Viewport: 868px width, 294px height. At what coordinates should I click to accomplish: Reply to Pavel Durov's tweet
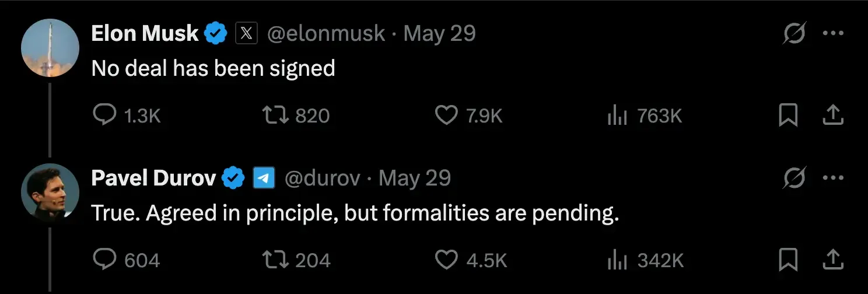105,260
